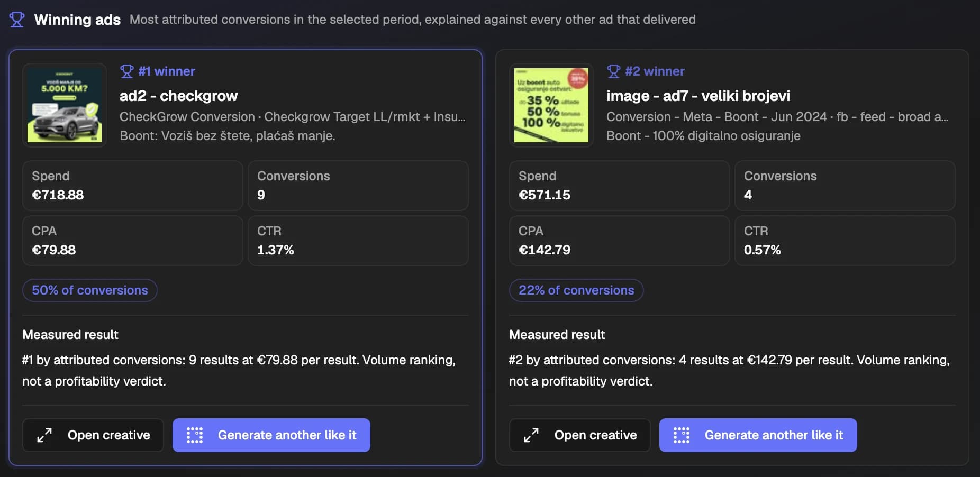
Task: Click the Conversions 4 tile
Action: tap(845, 186)
